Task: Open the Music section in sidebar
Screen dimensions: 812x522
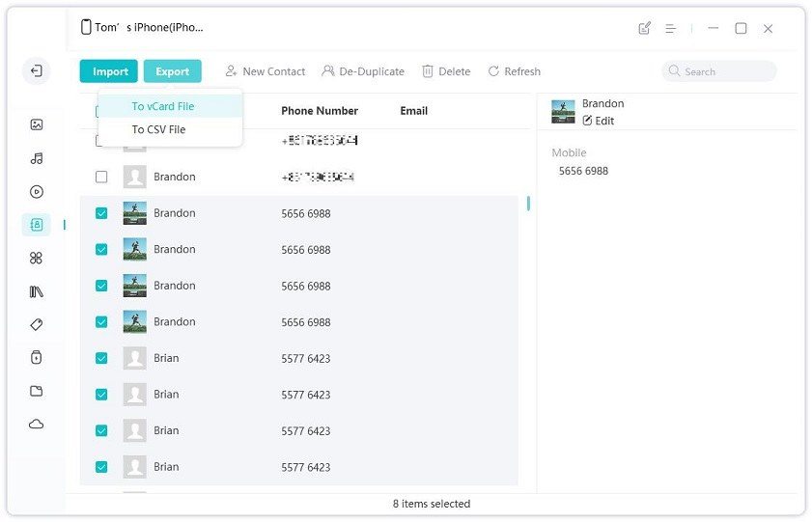Action: tap(36, 158)
